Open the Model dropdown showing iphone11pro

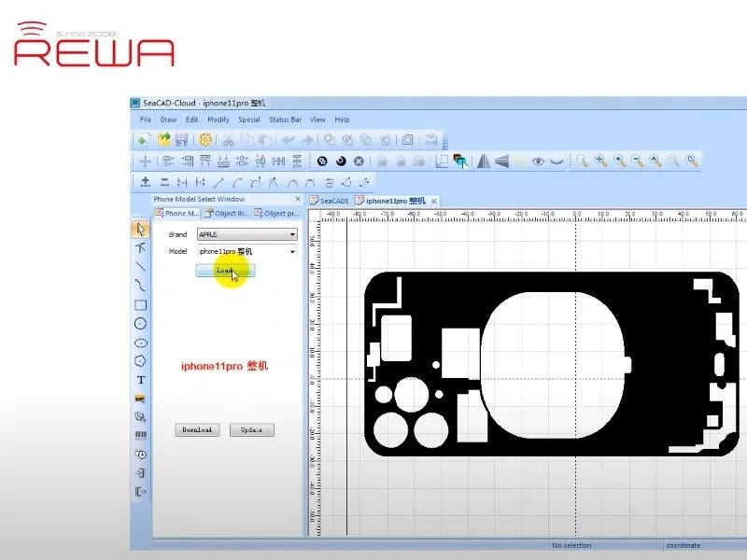[247, 251]
